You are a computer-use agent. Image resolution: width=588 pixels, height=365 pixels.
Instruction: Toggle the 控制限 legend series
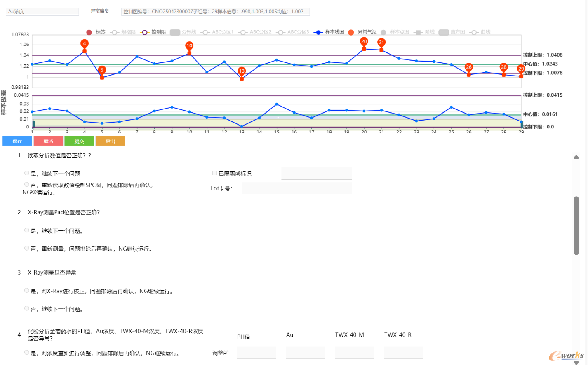pos(145,32)
